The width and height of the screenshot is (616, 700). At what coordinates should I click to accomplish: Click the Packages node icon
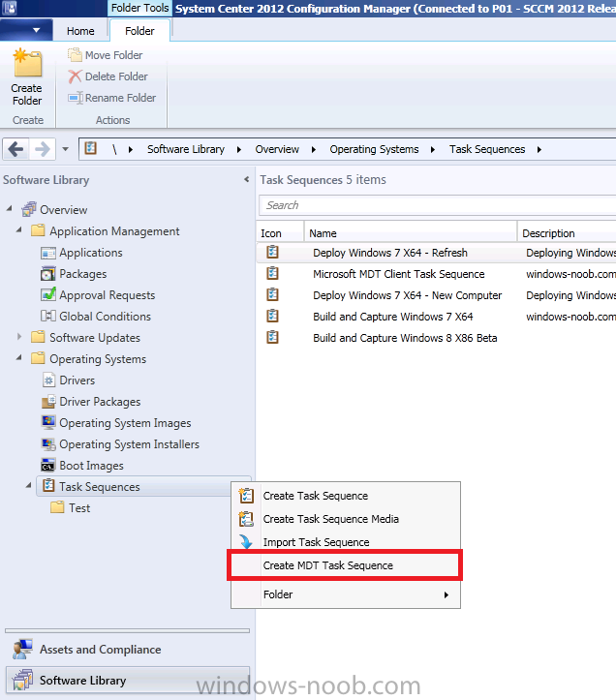[47, 274]
